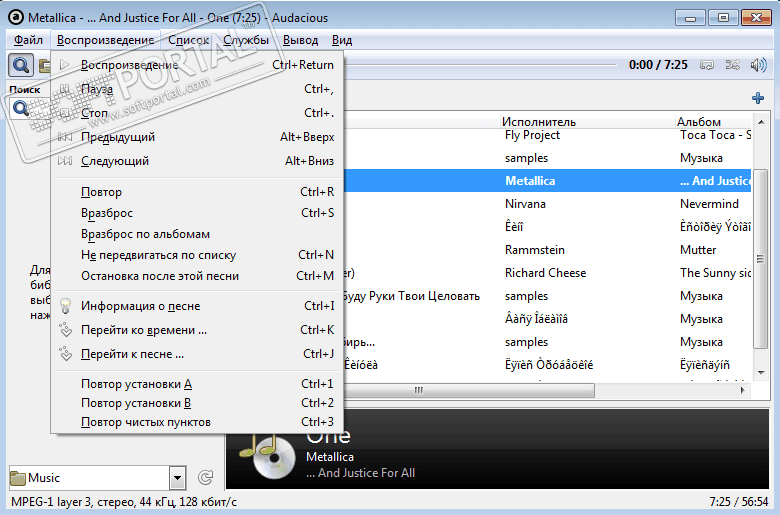Screen dimensions: 780x515
Task: Open the Службы menu
Action: coord(246,40)
